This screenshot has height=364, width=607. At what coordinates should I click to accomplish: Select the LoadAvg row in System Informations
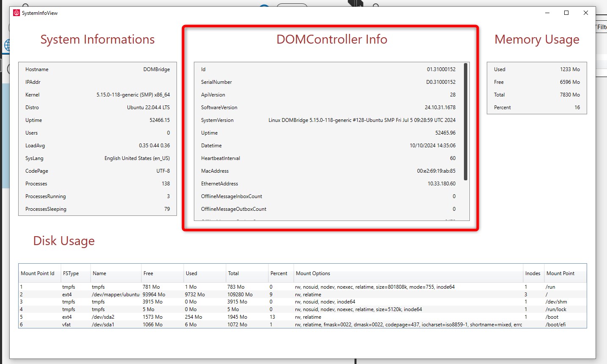tap(97, 146)
